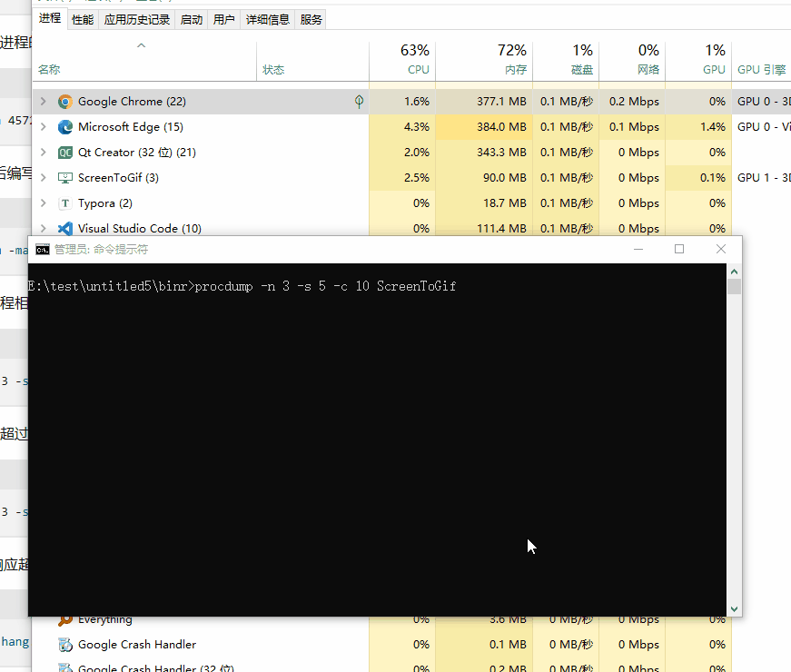This screenshot has height=672, width=791.
Task: Click the Everything search process icon
Action: pyautogui.click(x=65, y=620)
